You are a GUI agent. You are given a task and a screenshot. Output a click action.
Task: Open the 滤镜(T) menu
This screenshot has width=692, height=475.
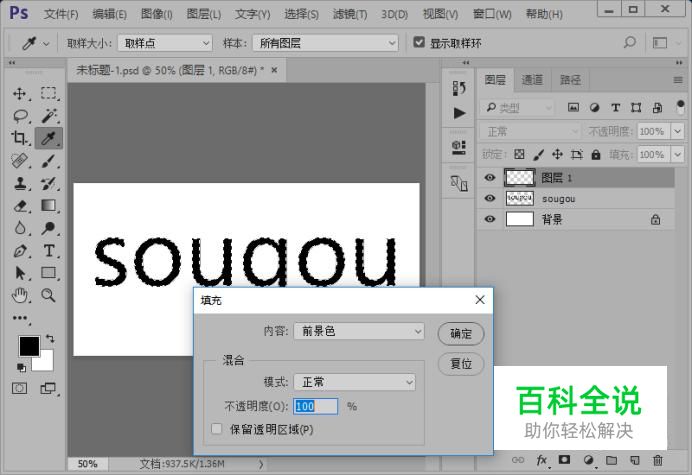pyautogui.click(x=350, y=14)
